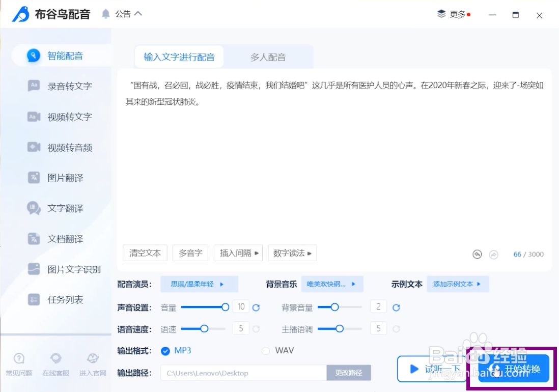559x392 pixels.
Task: Click the 智能配音 blue microphone icon
Action: click(34, 55)
